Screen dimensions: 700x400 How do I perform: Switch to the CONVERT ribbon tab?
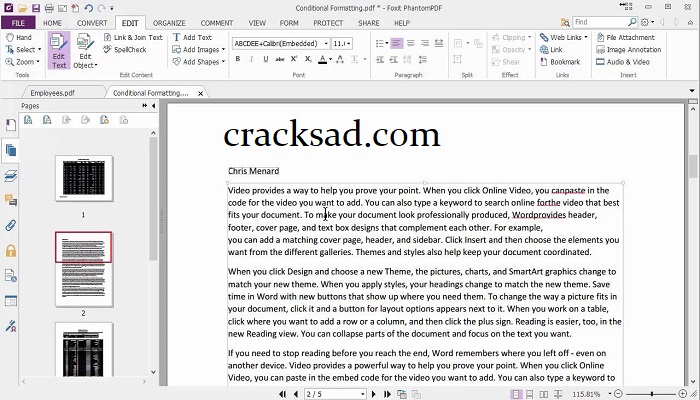click(92, 23)
